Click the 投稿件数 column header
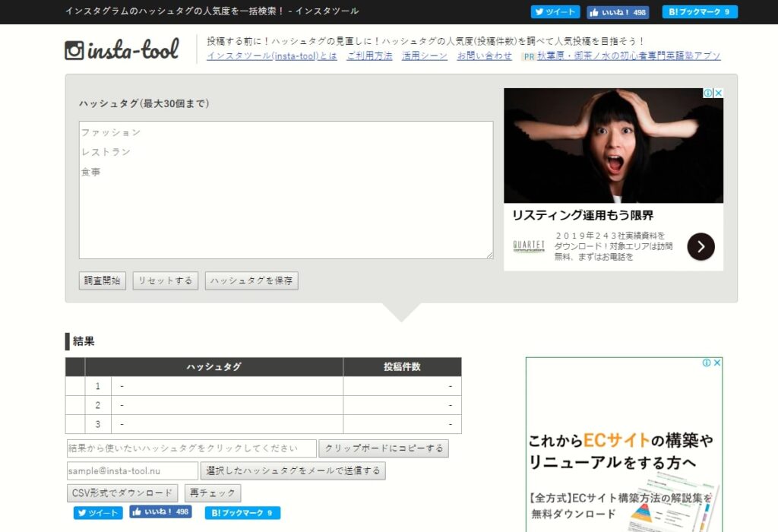The image size is (778, 532). coord(402,367)
